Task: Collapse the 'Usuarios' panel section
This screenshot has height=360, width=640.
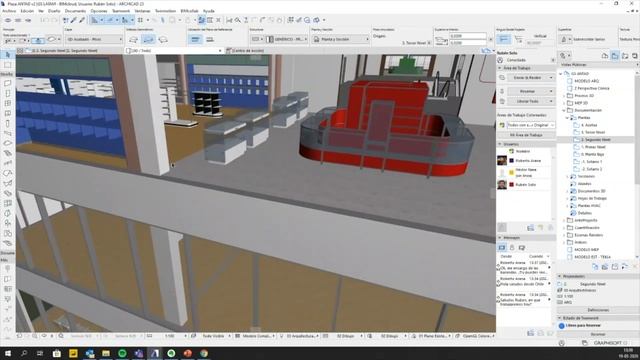Action: click(x=500, y=144)
